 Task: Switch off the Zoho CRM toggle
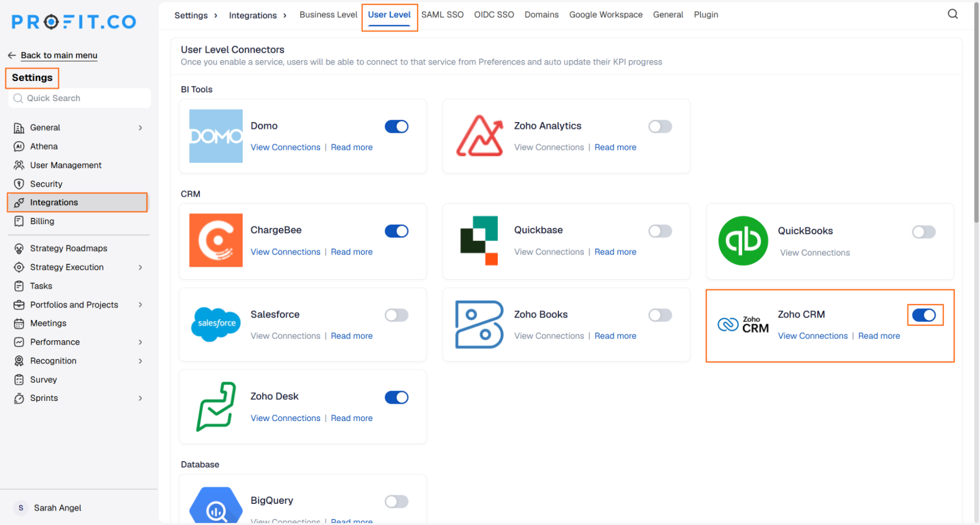click(x=924, y=315)
